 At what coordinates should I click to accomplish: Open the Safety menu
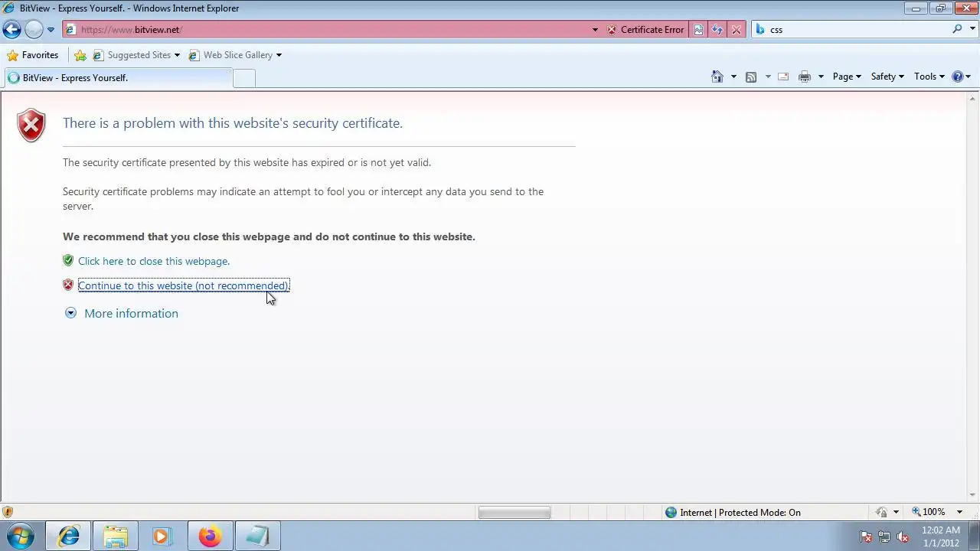coord(887,77)
